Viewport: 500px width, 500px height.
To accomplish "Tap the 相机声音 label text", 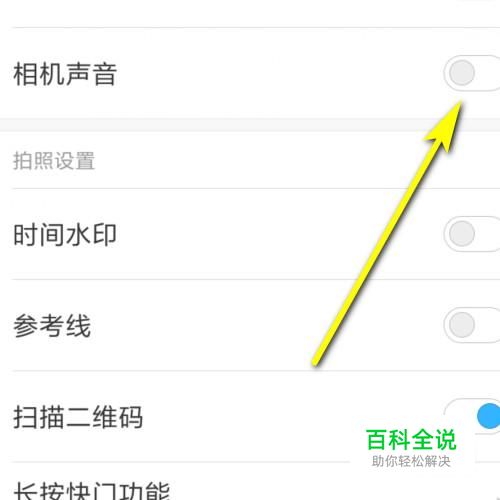I will coord(65,74).
